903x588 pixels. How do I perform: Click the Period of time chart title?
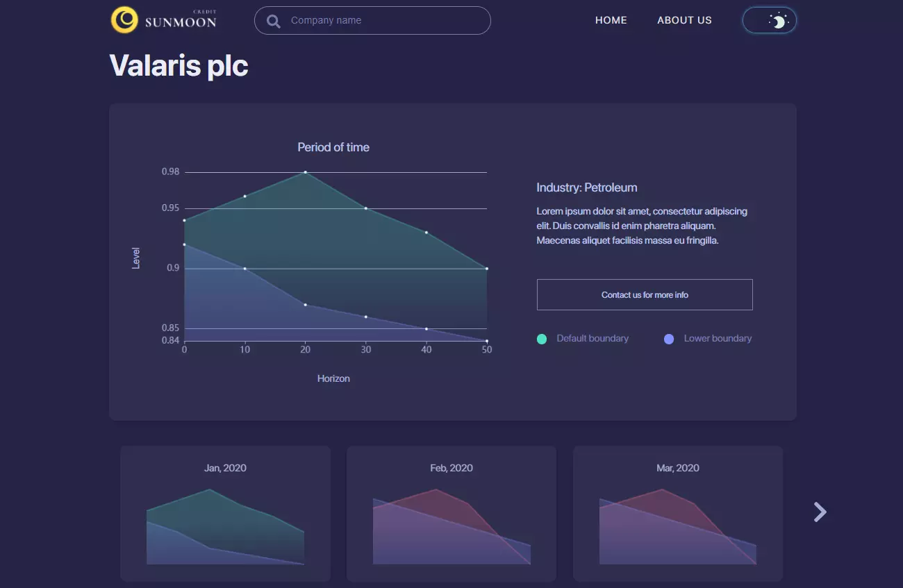click(333, 147)
